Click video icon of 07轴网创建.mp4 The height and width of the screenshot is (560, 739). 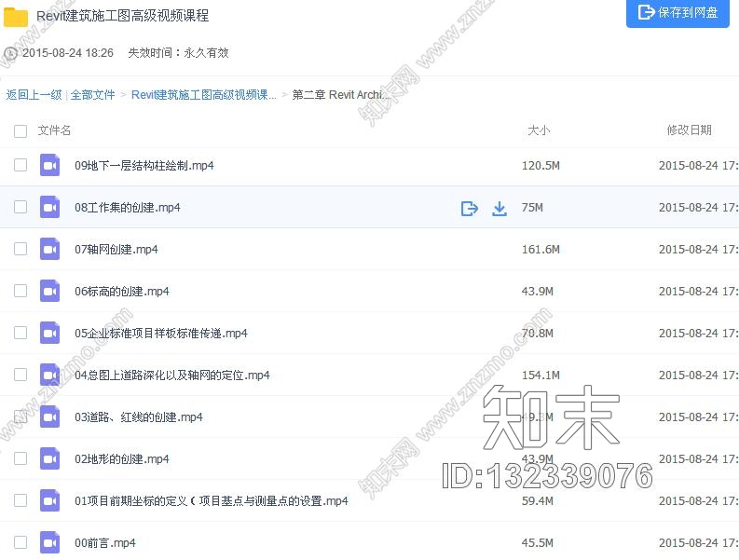(50, 249)
